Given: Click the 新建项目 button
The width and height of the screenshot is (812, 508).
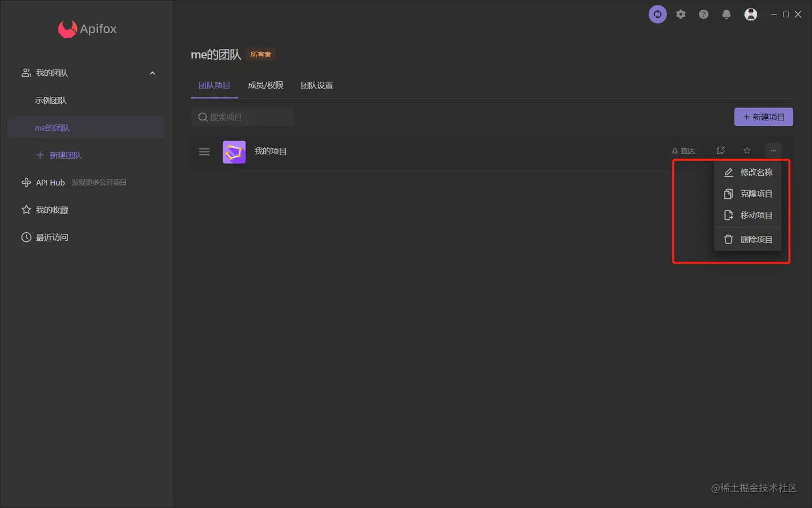Looking at the screenshot, I should click(763, 117).
